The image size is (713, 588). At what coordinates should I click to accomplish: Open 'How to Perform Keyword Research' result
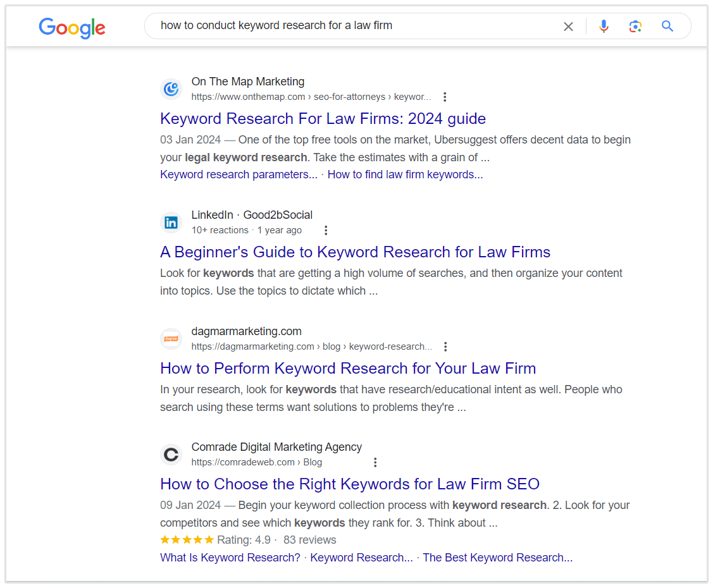348,369
